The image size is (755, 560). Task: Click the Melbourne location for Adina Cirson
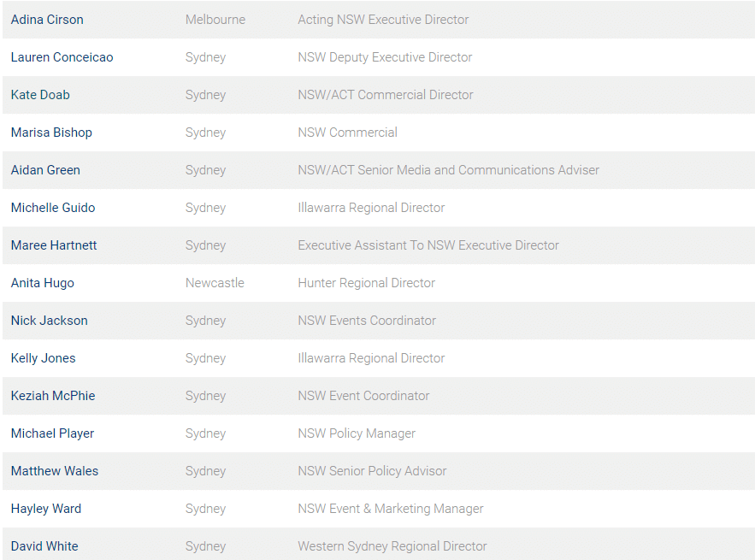coord(215,20)
